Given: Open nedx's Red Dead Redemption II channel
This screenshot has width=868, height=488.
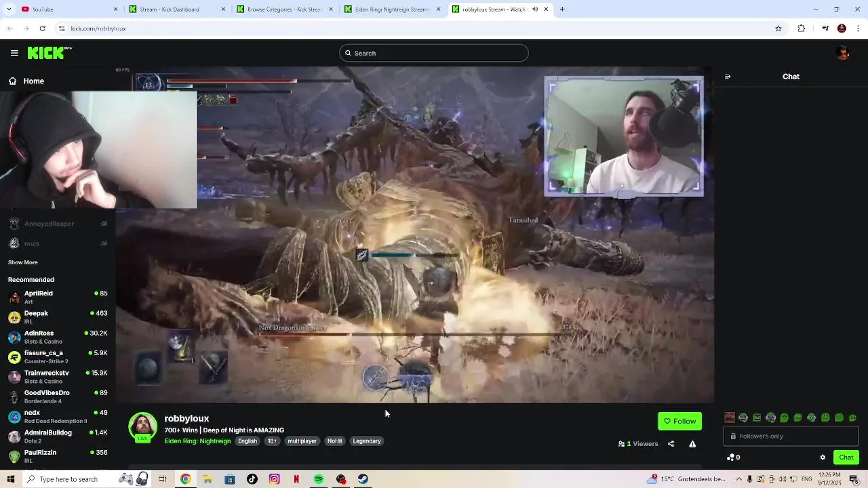Looking at the screenshot, I should coord(58,416).
